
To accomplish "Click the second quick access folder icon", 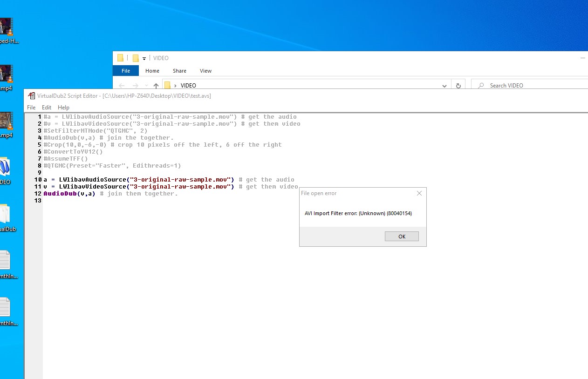I will [x=136, y=58].
